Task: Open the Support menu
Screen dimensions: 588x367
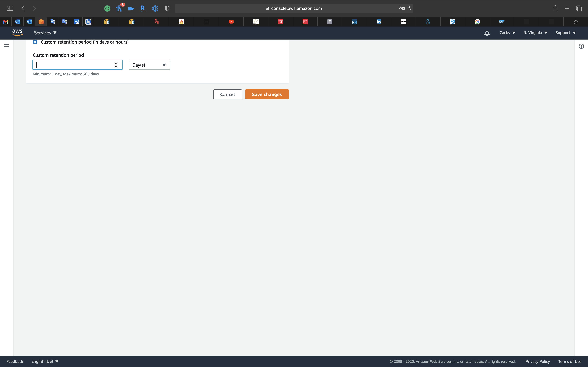Action: point(565,33)
